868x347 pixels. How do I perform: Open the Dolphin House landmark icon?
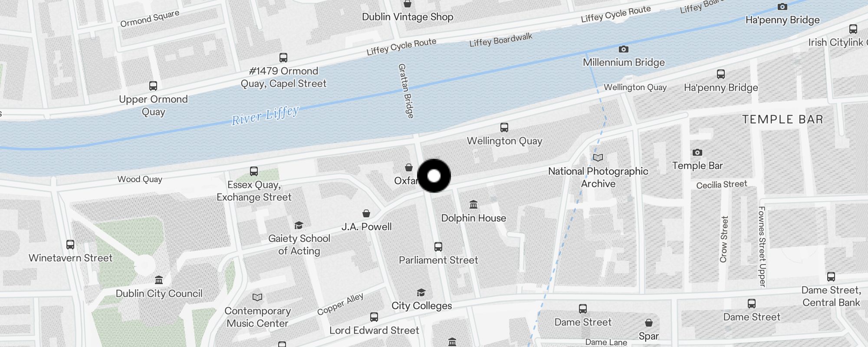click(473, 204)
